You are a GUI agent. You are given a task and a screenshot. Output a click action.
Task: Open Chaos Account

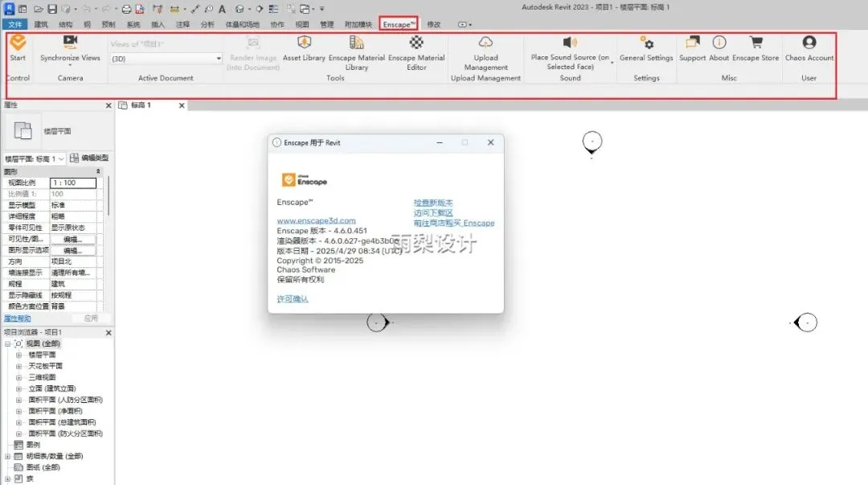(x=809, y=48)
